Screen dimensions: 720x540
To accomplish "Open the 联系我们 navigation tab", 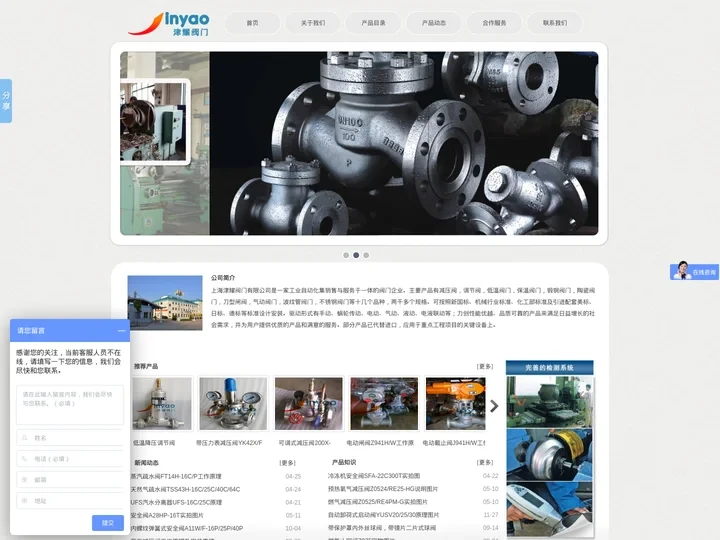I will (555, 23).
